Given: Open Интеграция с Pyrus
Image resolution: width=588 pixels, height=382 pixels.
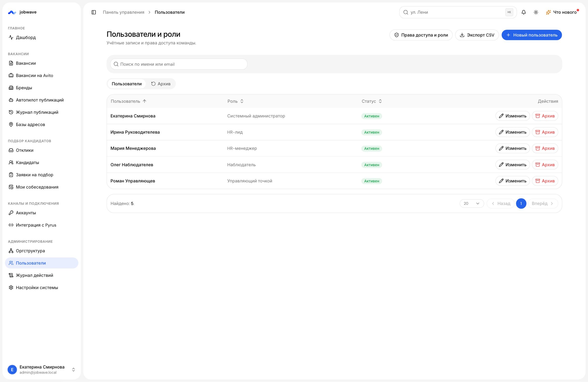Looking at the screenshot, I should [x=41, y=225].
